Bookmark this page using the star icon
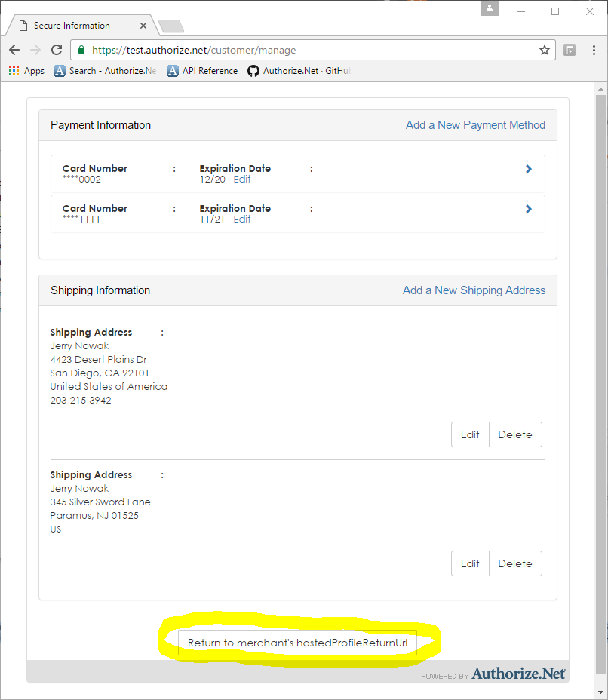The width and height of the screenshot is (608, 700). (545, 49)
